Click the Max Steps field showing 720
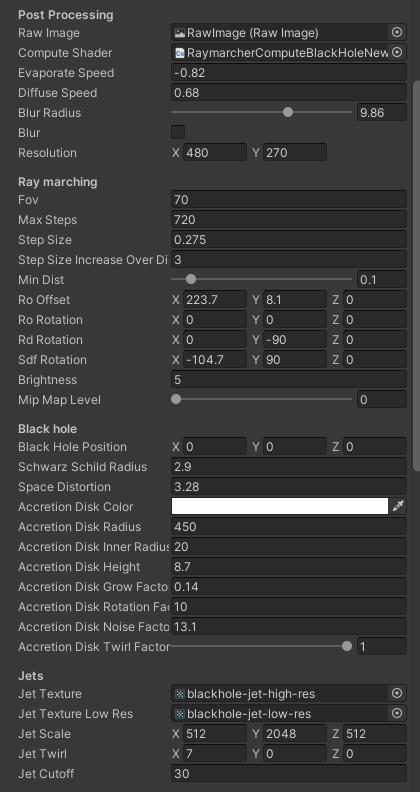 [x=289, y=219]
